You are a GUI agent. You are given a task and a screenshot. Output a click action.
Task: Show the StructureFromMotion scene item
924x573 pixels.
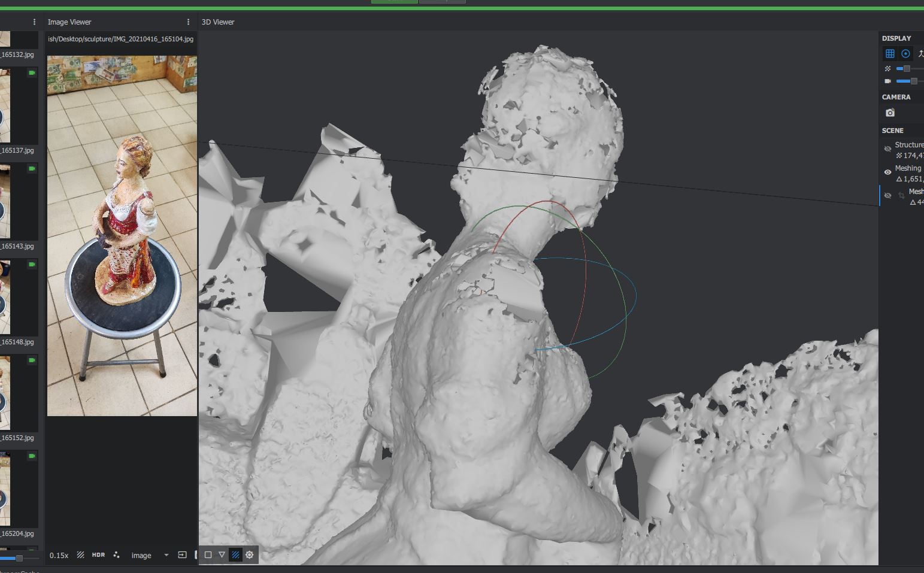click(x=887, y=149)
